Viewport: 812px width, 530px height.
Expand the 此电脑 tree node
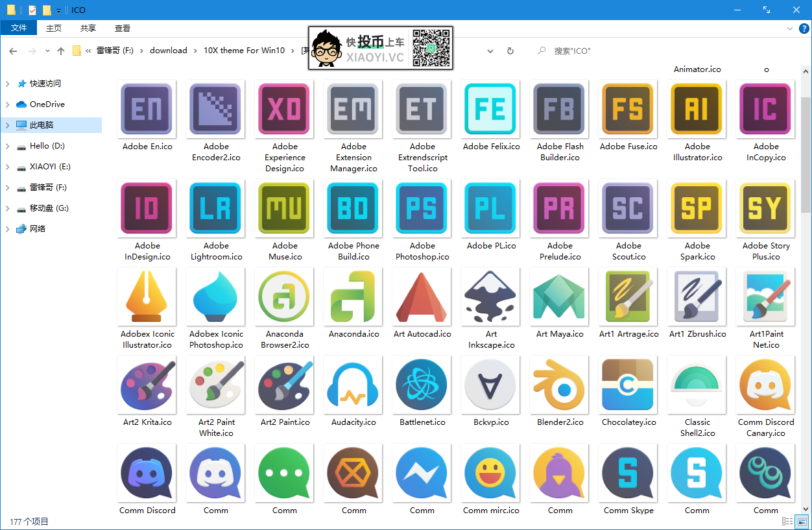click(8, 125)
